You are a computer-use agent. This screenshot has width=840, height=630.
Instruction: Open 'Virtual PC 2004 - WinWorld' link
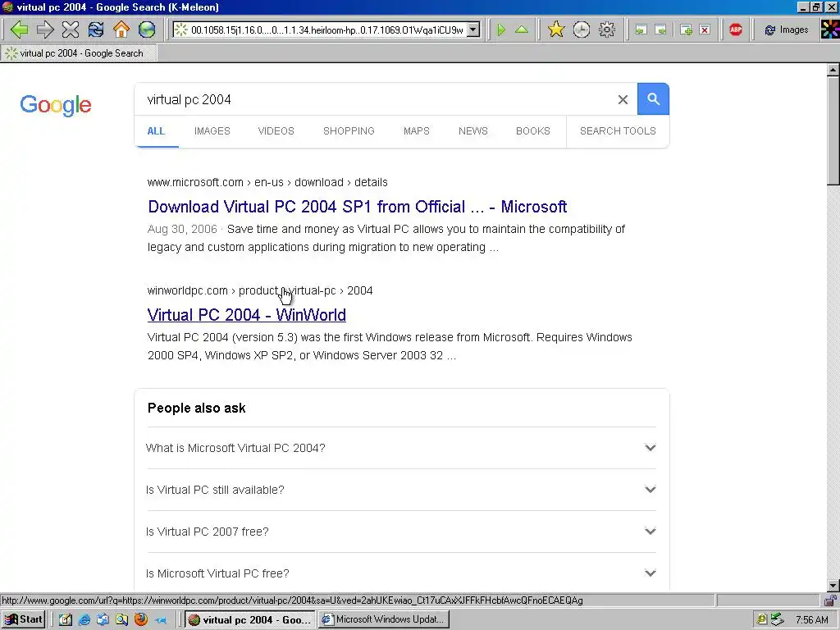click(246, 315)
